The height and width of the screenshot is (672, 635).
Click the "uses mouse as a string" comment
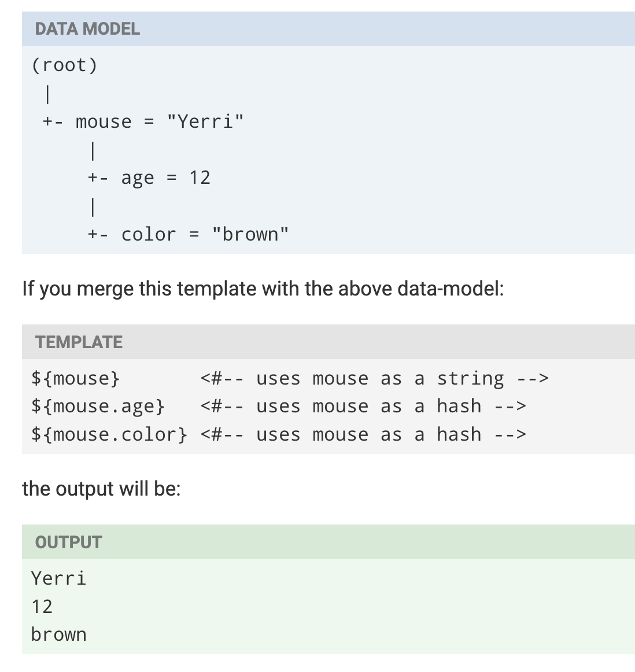374,379
